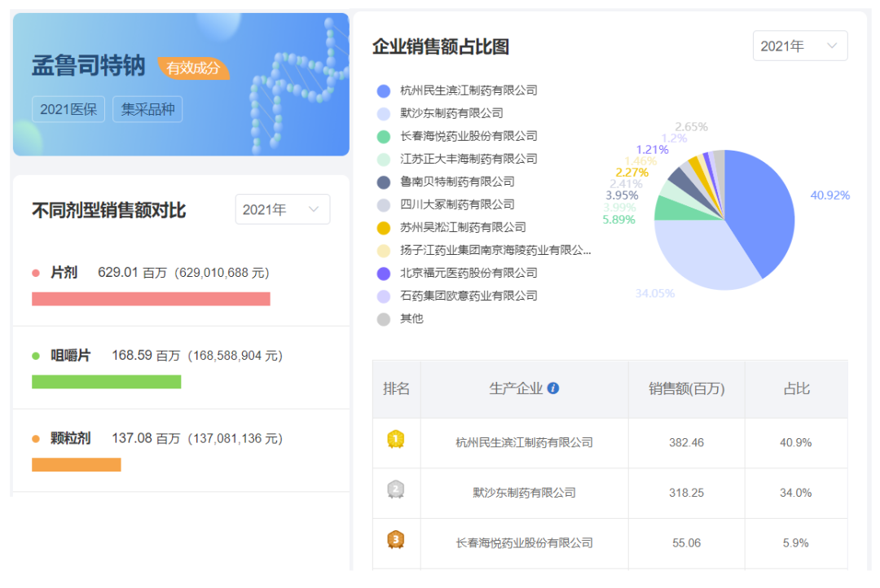Screen dimensions: 880x588
Task: Toggle legend 北京福元医药股份有限公司
Action: pos(457,274)
